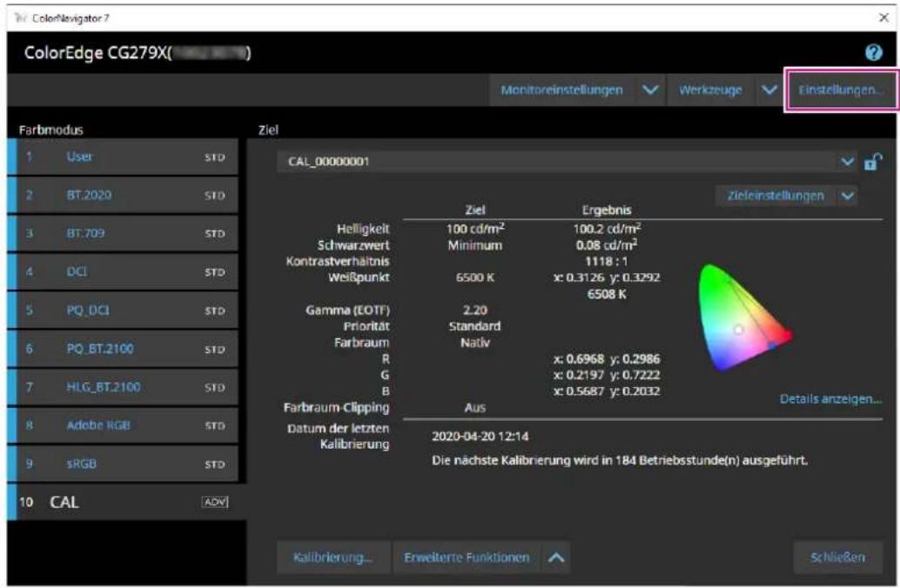The width and height of the screenshot is (900, 588).
Task: Select color mode 8 Adobe RGB
Action: [123, 425]
